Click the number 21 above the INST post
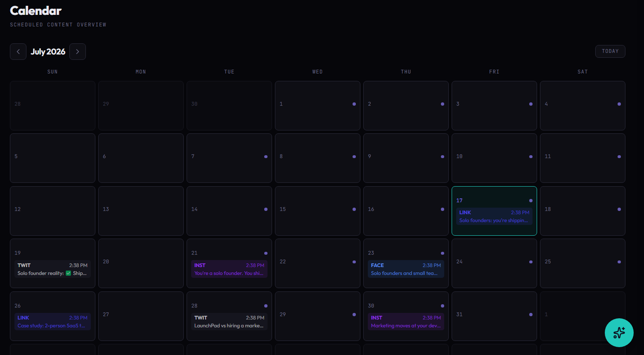This screenshot has width=644, height=355. pos(194,253)
